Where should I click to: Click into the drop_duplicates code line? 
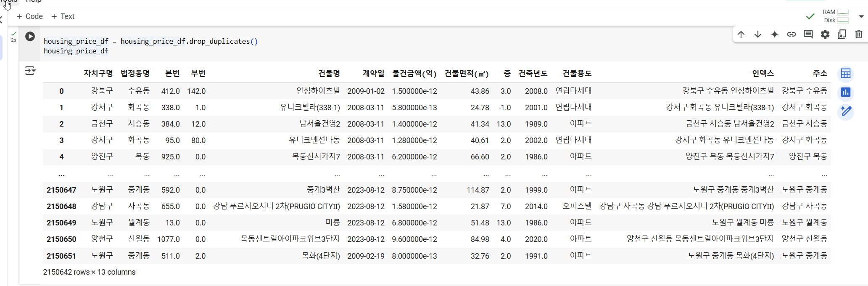click(150, 41)
